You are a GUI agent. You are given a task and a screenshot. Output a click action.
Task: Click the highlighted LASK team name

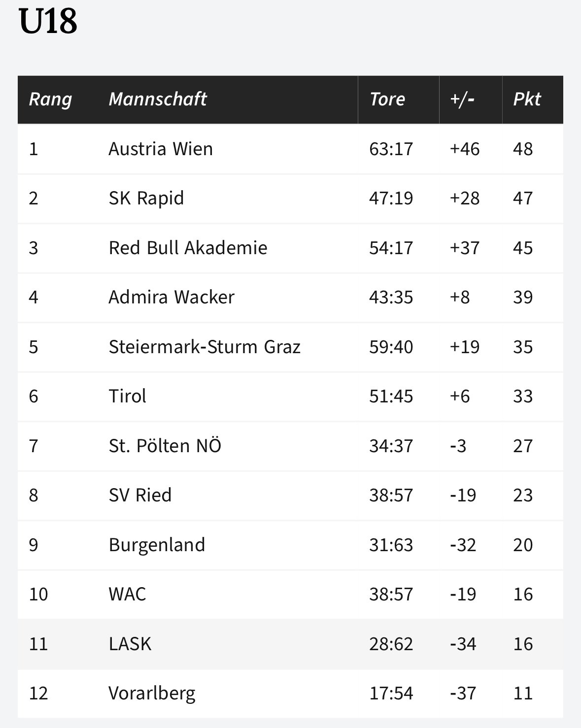click(x=130, y=644)
